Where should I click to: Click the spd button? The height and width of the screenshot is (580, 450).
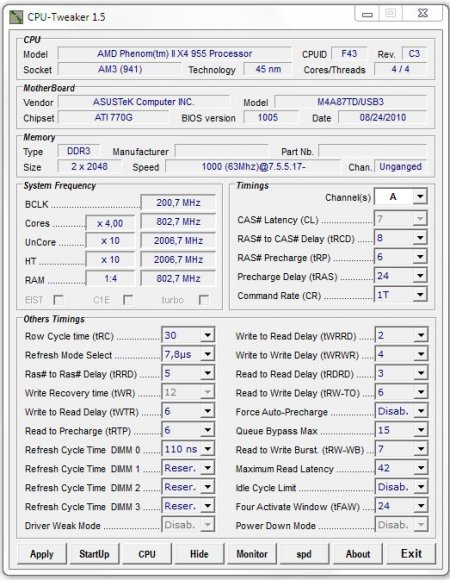(x=304, y=554)
